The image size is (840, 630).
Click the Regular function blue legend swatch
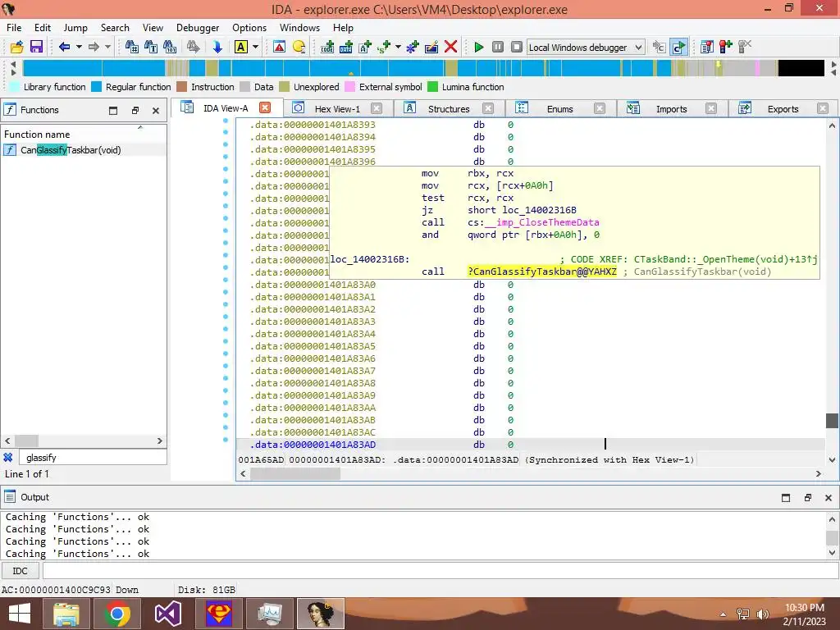click(x=97, y=87)
